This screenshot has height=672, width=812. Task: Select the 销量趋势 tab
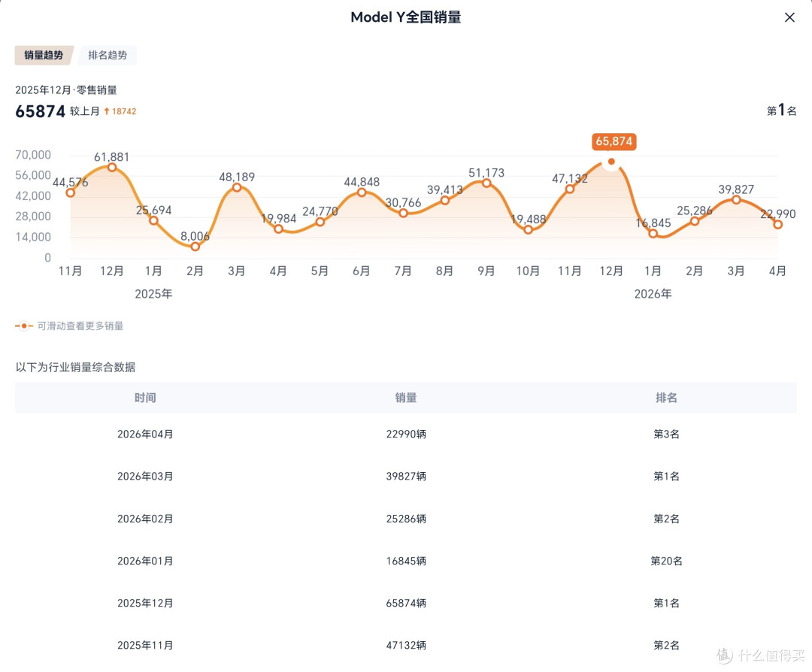pyautogui.click(x=44, y=56)
